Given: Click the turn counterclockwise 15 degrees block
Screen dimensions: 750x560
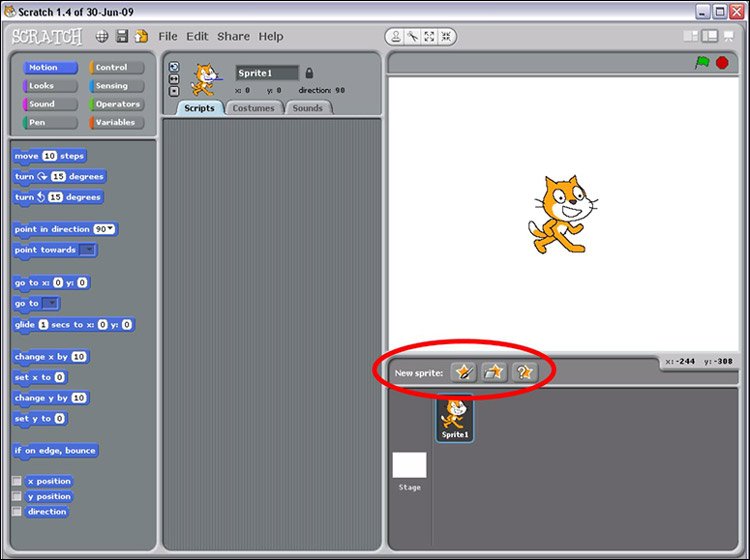Looking at the screenshot, I should (x=58, y=197).
